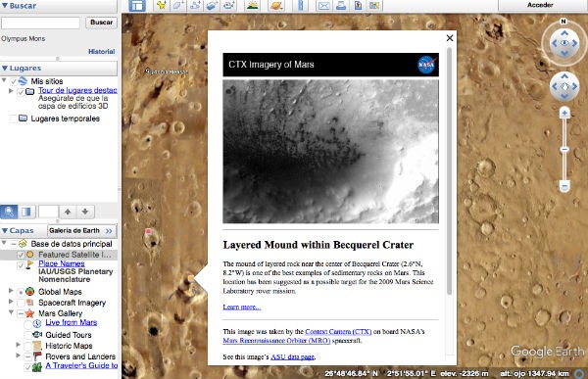Toggle the sidebar panel button
Screen dimensions: 588x379
[137, 5]
